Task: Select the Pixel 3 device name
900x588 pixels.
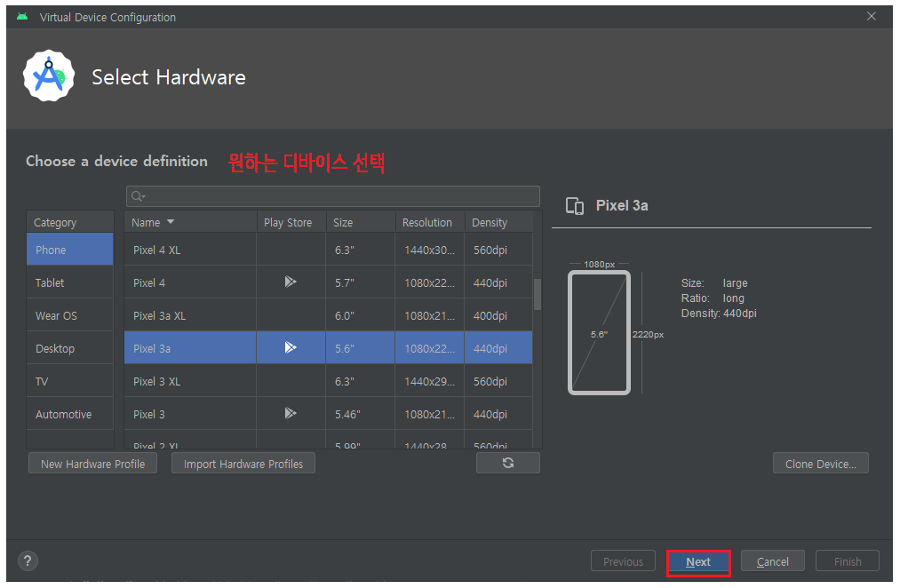Action: pyautogui.click(x=148, y=414)
